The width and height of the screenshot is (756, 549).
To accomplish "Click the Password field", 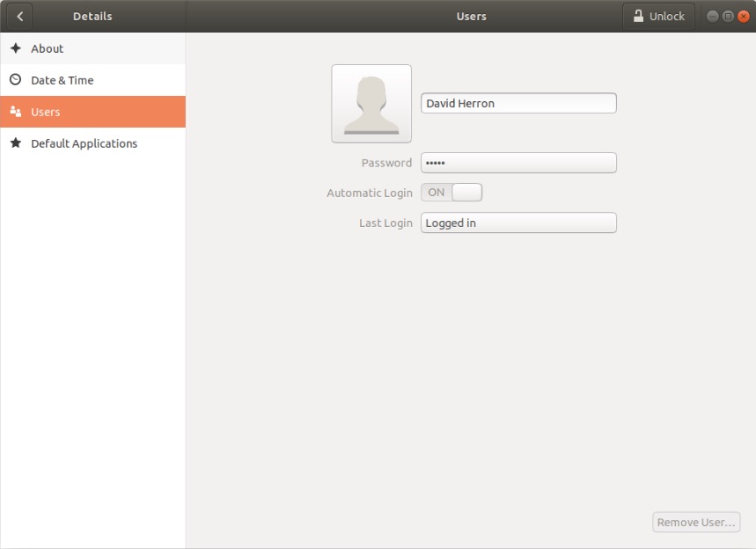I will coord(518,163).
